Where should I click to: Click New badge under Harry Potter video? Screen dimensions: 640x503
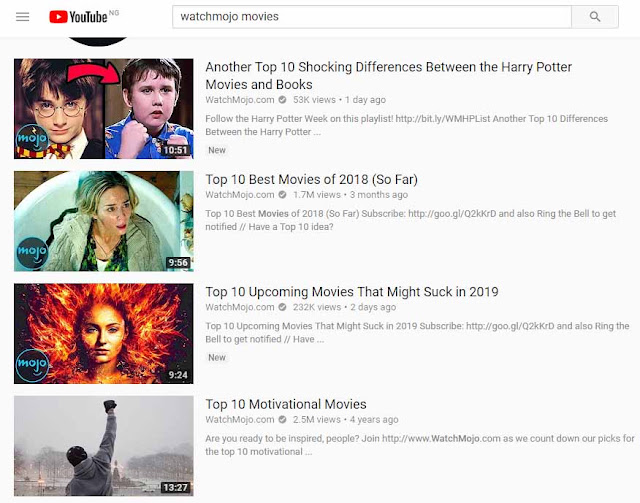(x=217, y=150)
